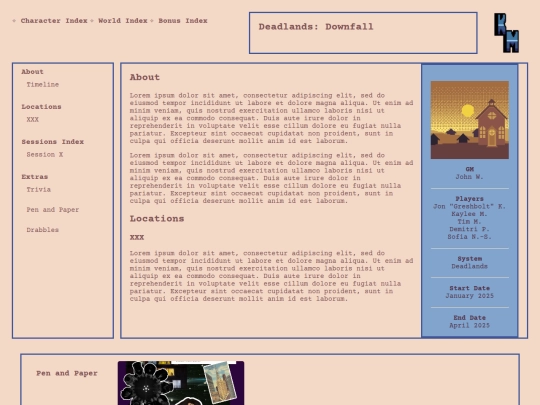Open Sessions Index in the sidebar
Image resolution: width=540 pixels, height=405 pixels.
click(53, 142)
